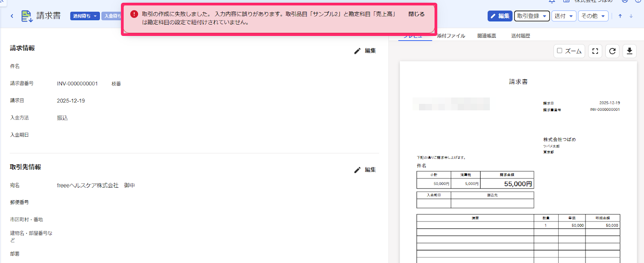The height and width of the screenshot is (263, 644).
Task: Open the その他 dropdown menu
Action: point(593,16)
